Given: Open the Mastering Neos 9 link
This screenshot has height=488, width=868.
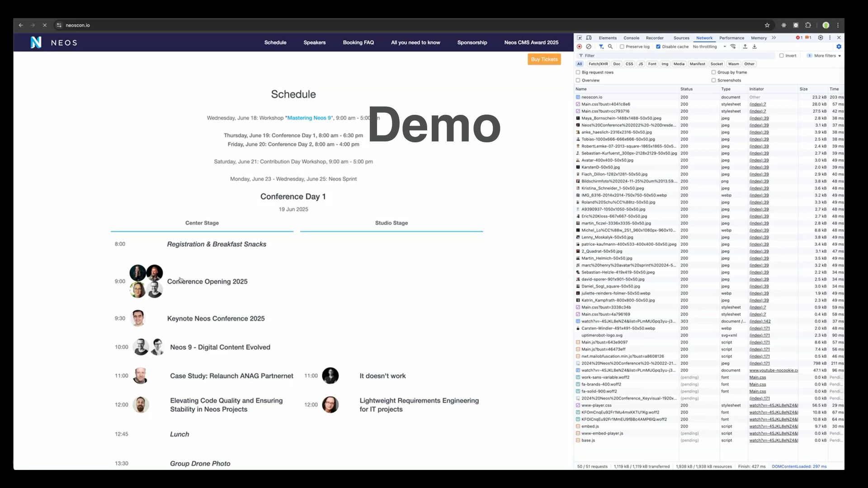Looking at the screenshot, I should click(309, 118).
